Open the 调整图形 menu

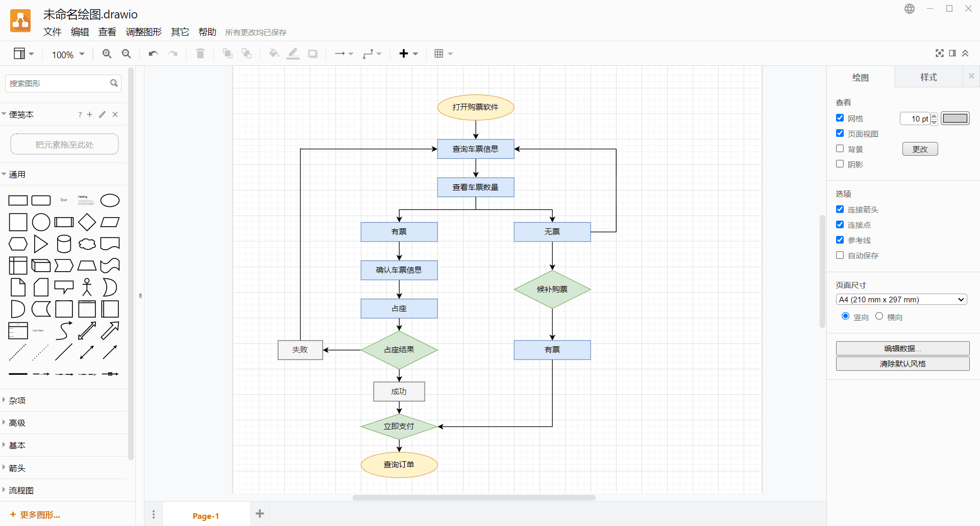pos(143,32)
